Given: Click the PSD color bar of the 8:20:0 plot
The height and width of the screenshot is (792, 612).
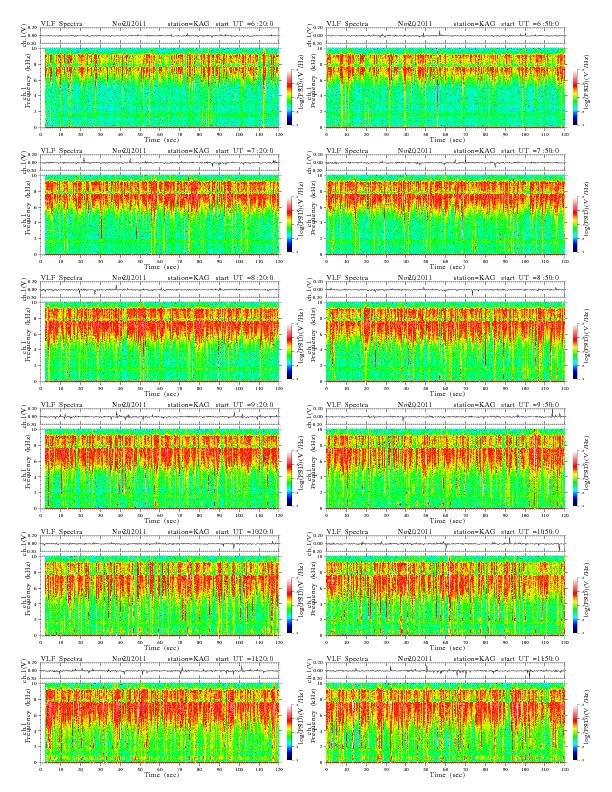Looking at the screenshot, I should (x=289, y=351).
